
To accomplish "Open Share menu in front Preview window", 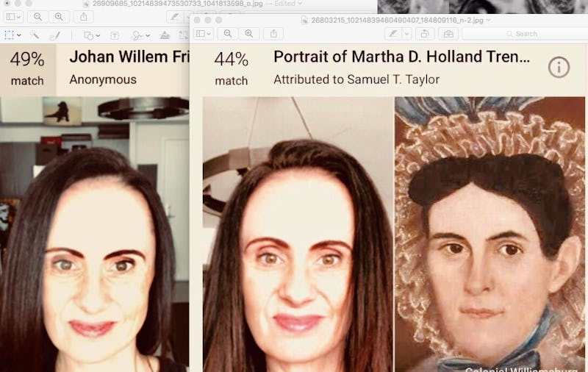I will point(273,34).
